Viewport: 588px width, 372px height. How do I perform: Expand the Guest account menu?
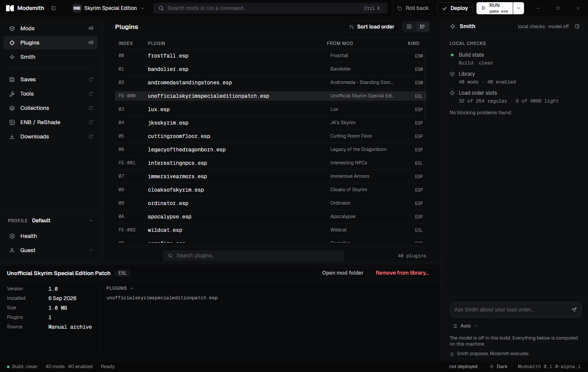pyautogui.click(x=51, y=250)
